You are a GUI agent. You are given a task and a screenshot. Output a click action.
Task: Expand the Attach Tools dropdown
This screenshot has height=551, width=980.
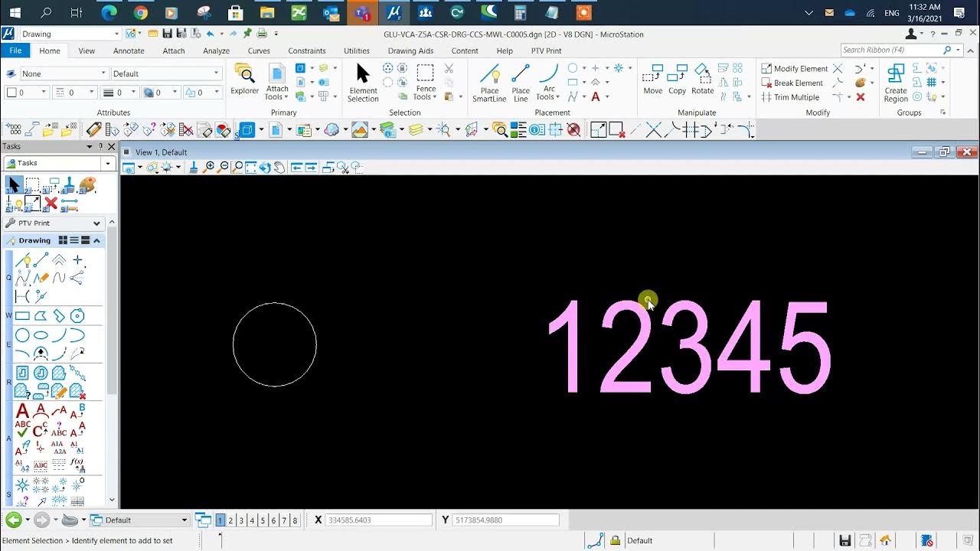pyautogui.click(x=277, y=93)
